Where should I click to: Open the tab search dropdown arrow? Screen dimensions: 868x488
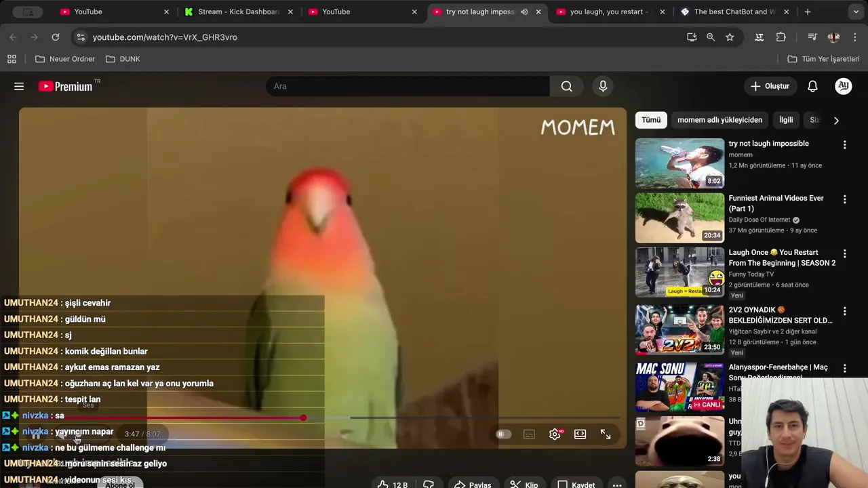pyautogui.click(x=856, y=12)
